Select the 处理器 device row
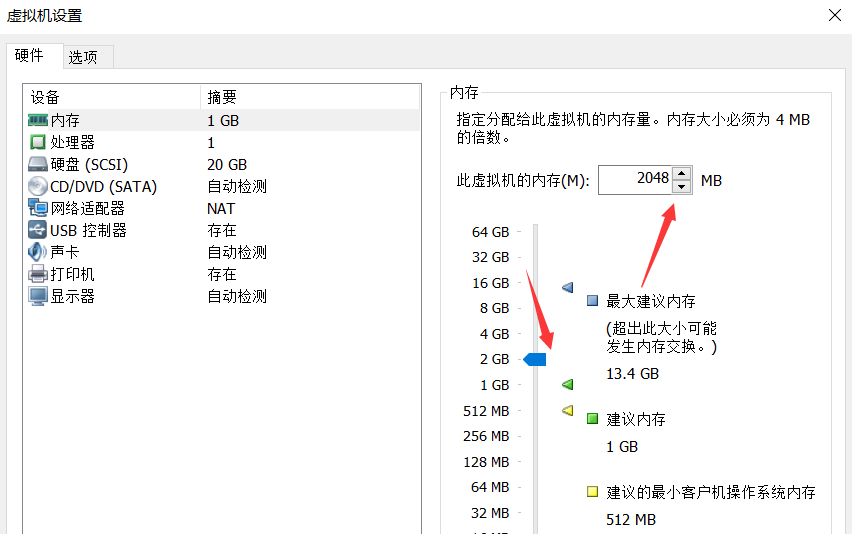The height and width of the screenshot is (534, 852). pyautogui.click(x=223, y=142)
